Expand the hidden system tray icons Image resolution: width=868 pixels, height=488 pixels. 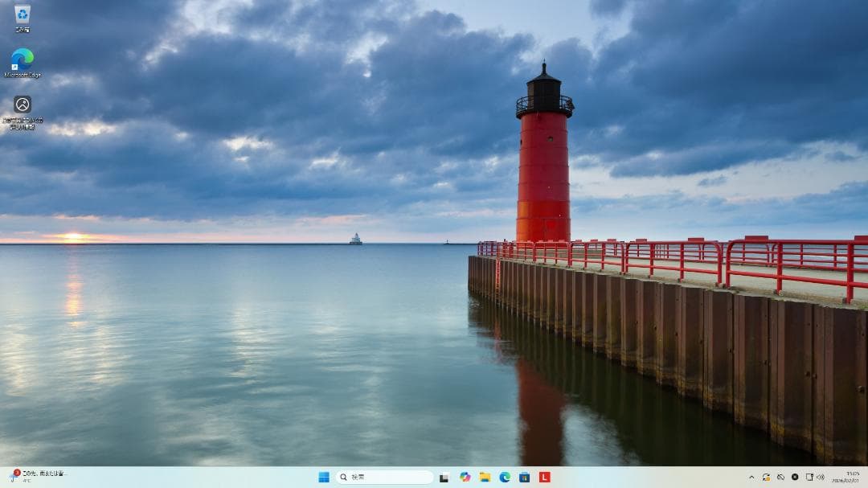(x=752, y=477)
